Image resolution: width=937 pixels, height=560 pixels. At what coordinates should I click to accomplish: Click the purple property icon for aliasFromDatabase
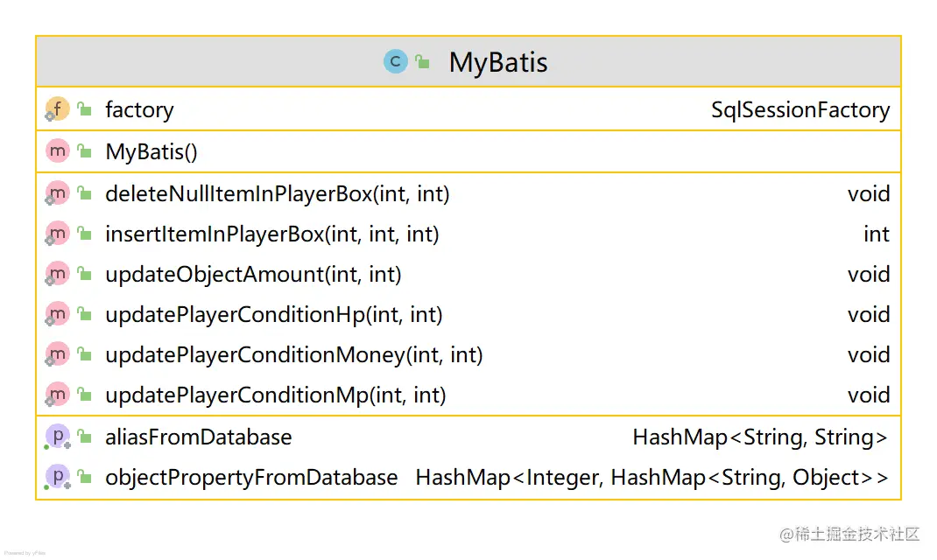click(x=58, y=437)
